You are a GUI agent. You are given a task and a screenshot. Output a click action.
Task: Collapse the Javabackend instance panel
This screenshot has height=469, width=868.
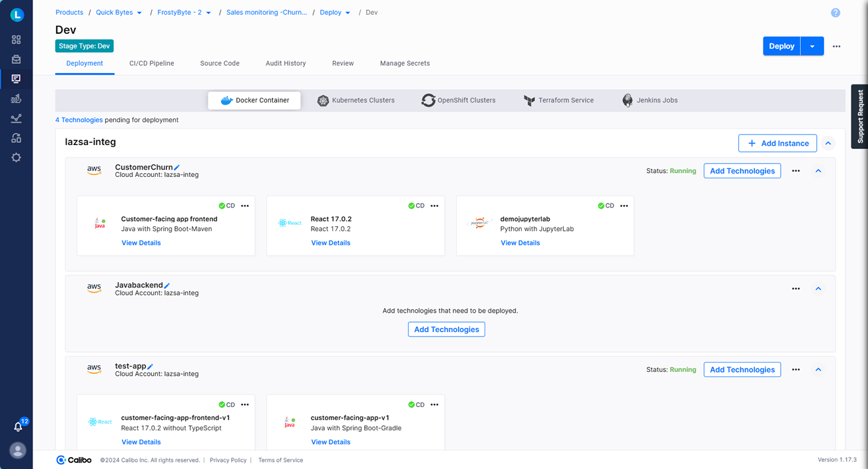pyautogui.click(x=818, y=289)
